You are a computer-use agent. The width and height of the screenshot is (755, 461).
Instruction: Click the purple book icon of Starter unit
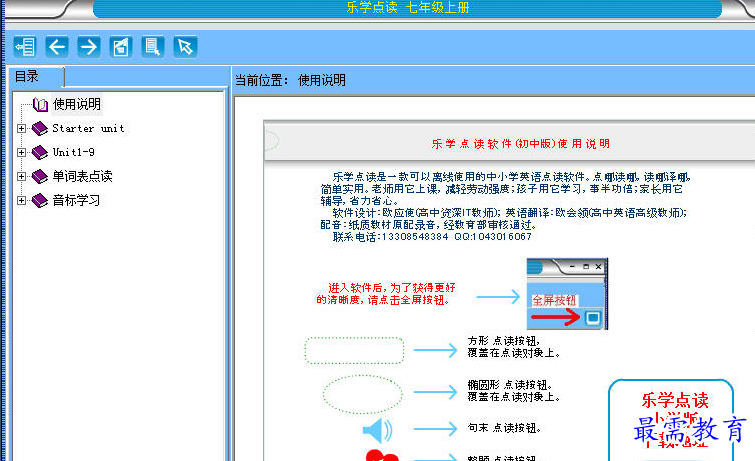pyautogui.click(x=39, y=128)
